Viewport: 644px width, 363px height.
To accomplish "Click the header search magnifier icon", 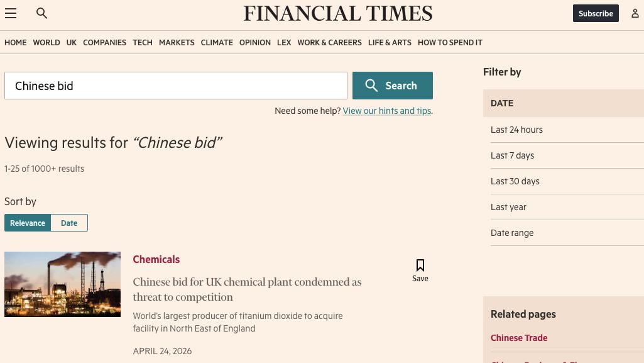I will [42, 13].
